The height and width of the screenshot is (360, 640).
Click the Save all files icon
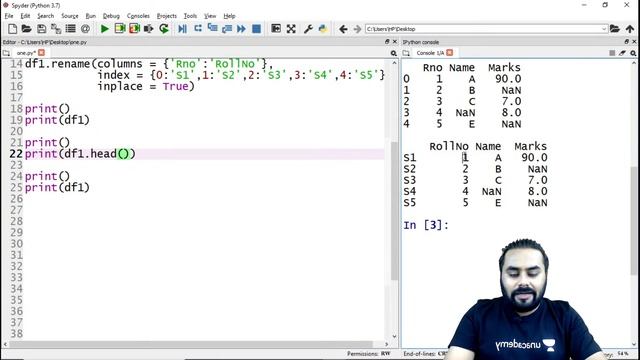tap(56, 29)
